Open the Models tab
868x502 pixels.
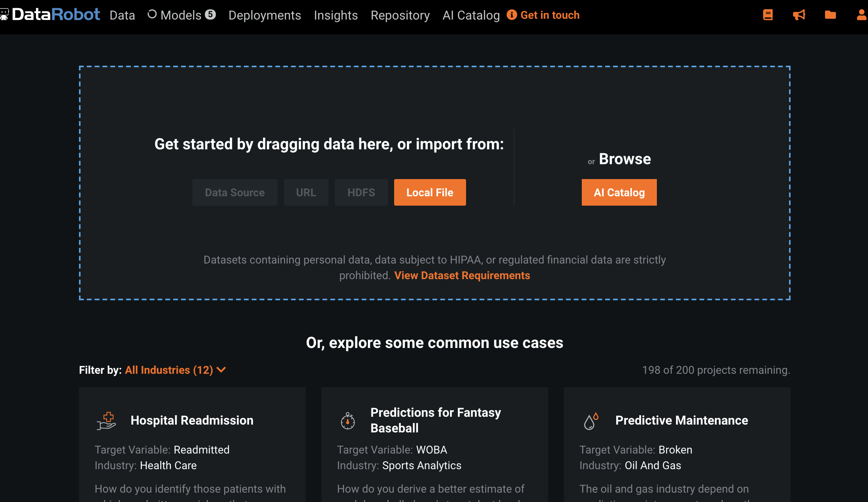[x=181, y=15]
